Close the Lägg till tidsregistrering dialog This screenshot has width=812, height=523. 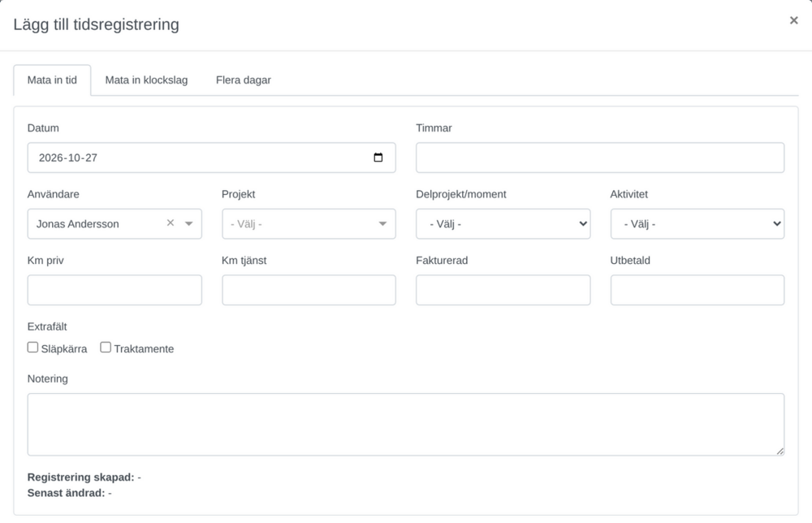(x=793, y=20)
